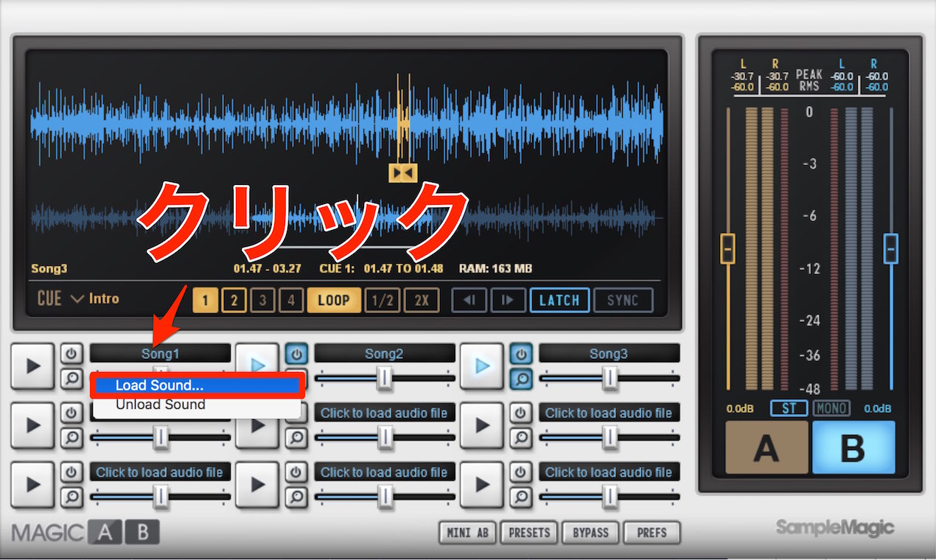Click 'Click to load audio file' under Song3, bottom row
This screenshot has width=936, height=560.
tap(610, 472)
